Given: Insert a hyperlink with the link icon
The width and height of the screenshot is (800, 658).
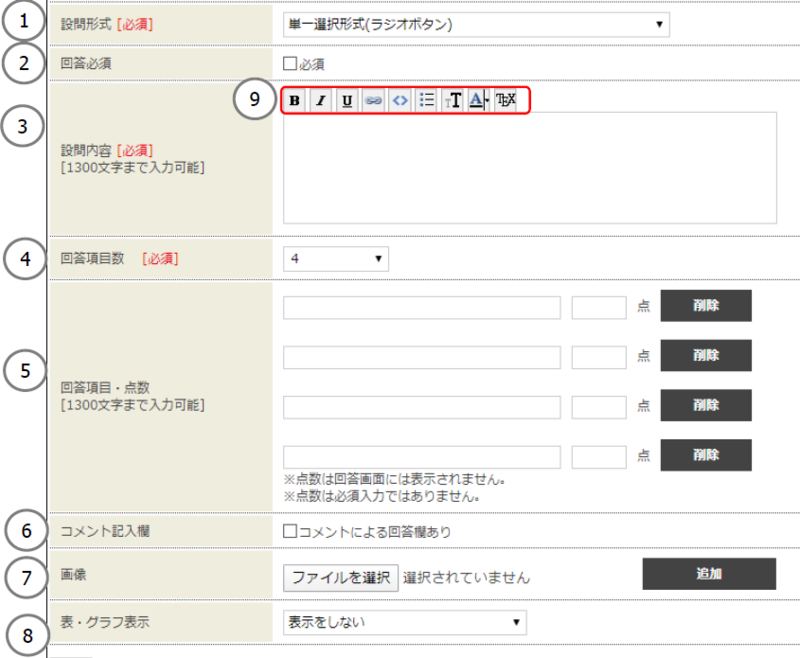Looking at the screenshot, I should (x=373, y=100).
